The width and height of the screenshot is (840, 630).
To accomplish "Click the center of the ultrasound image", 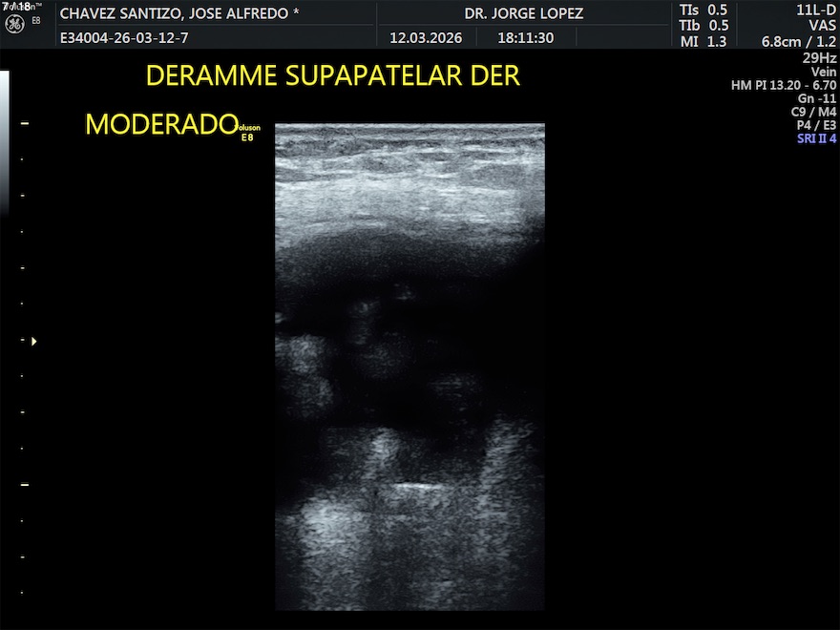I will 409,367.
